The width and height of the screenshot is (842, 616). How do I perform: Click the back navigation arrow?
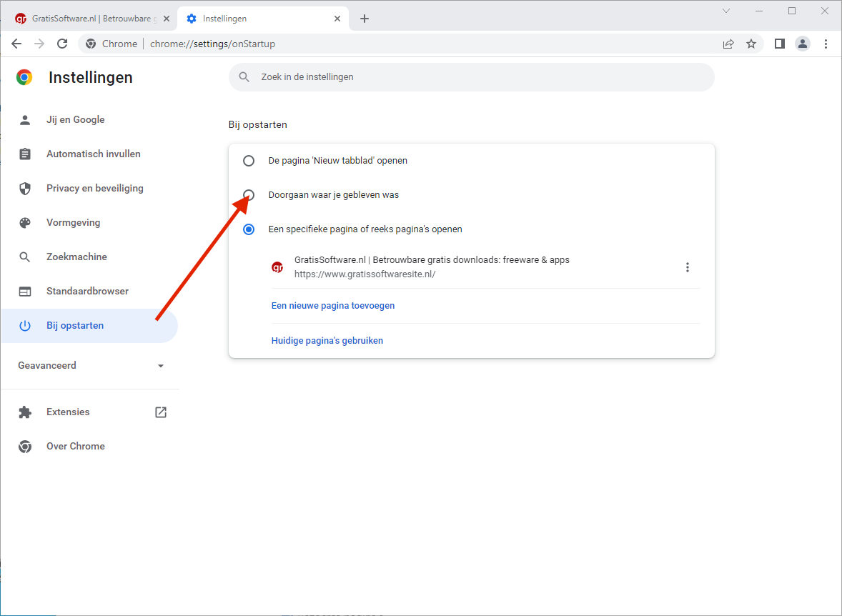coord(16,44)
